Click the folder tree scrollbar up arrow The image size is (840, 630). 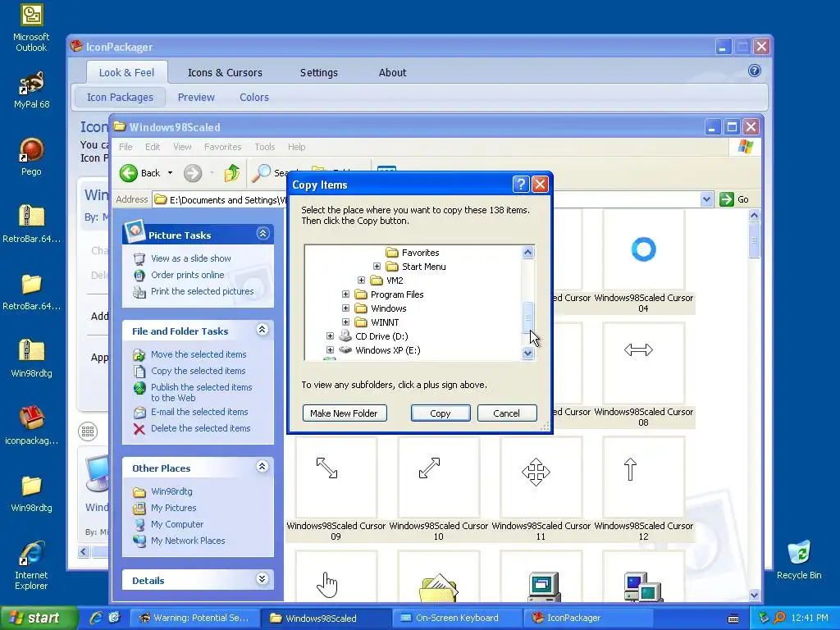[x=527, y=253]
